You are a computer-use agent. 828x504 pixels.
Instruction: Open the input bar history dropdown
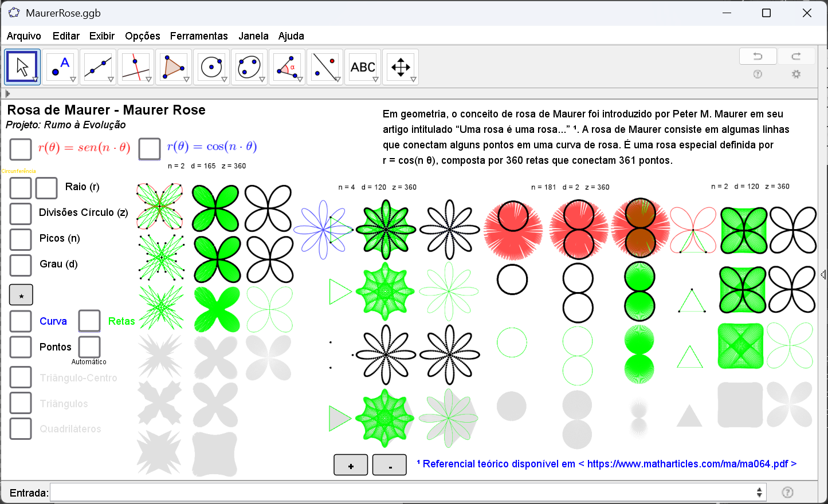[x=759, y=493]
